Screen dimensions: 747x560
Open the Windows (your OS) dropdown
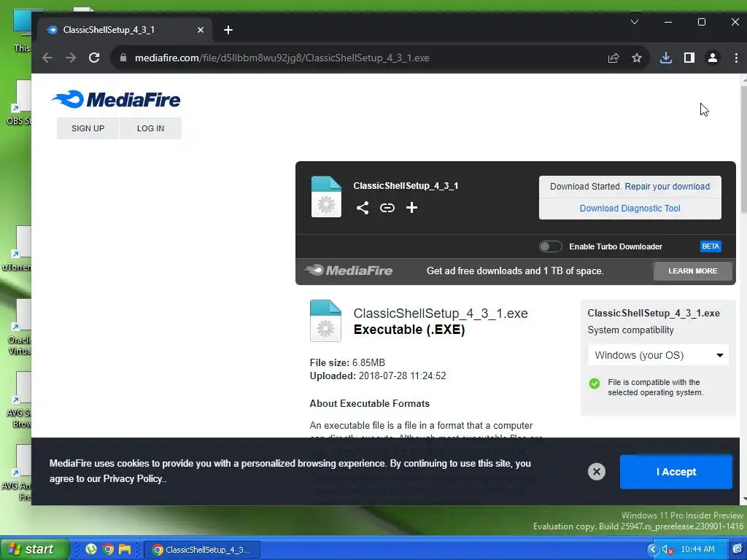click(658, 355)
